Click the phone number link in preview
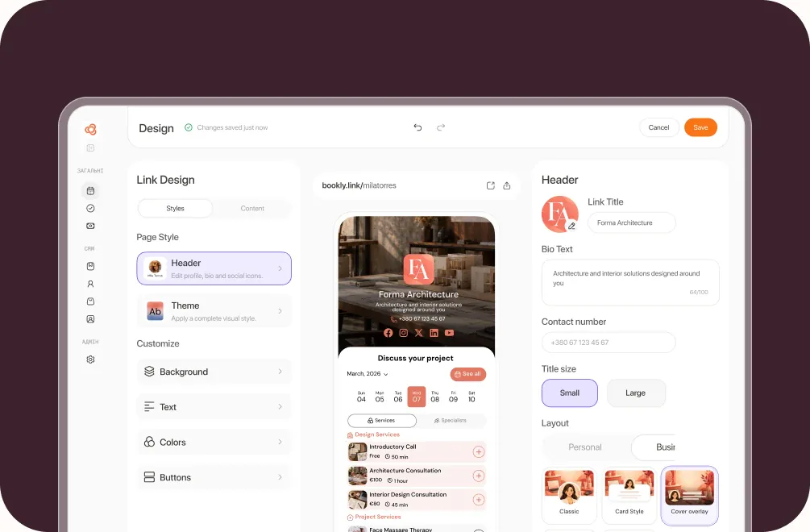This screenshot has width=810, height=532. click(x=418, y=319)
